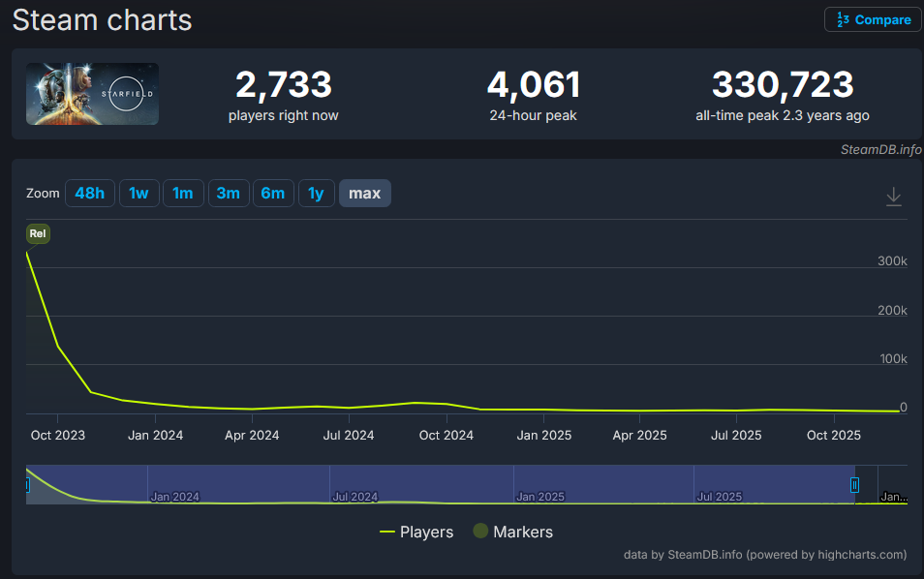Click the Jan 2025 main axis label
The width and height of the screenshot is (924, 579).
[x=544, y=436]
